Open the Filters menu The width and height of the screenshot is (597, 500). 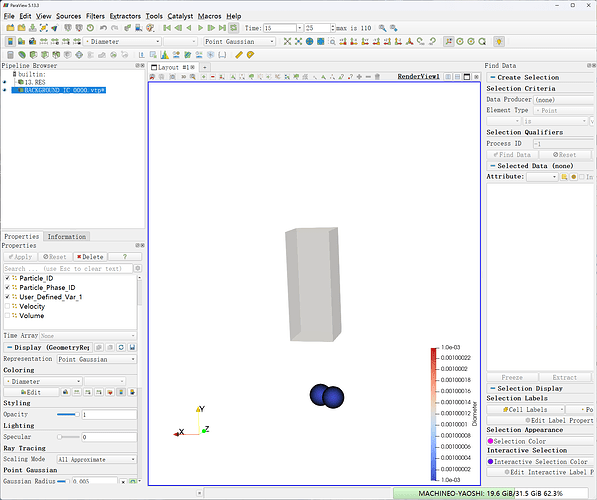tap(95, 16)
